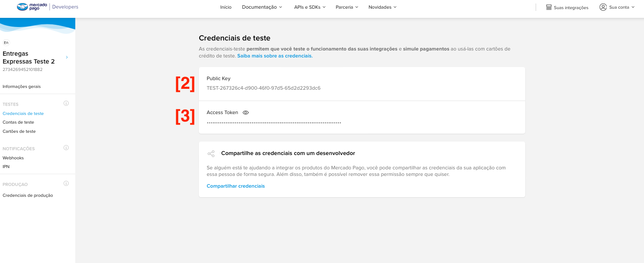Expand the Documentação dropdown menu
Image resolution: width=644 pixels, height=263 pixels.
pos(262,7)
